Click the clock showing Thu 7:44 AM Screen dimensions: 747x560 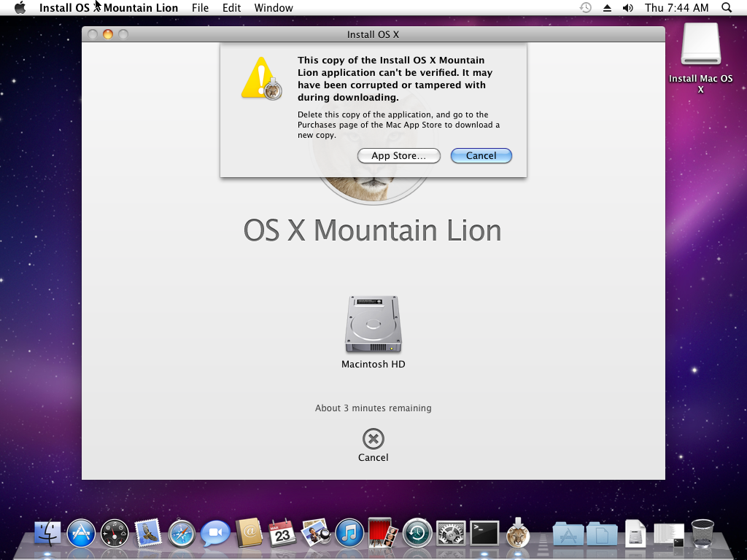click(676, 7)
